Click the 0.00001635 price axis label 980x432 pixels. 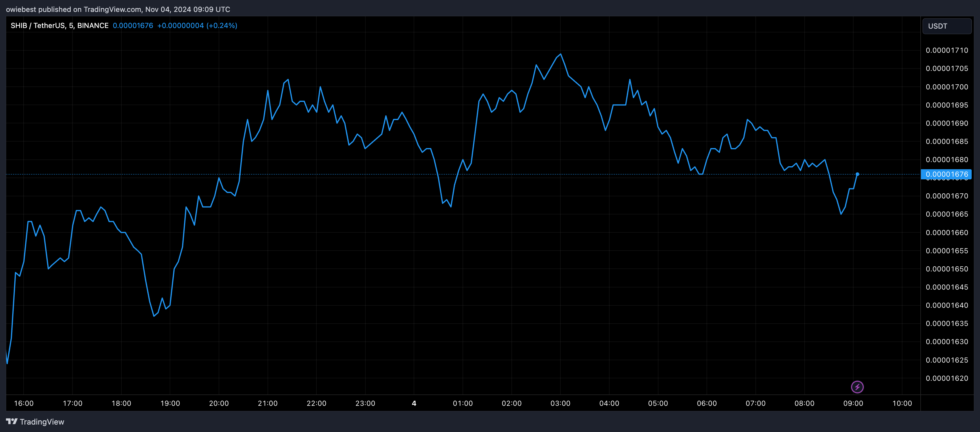[x=947, y=323]
